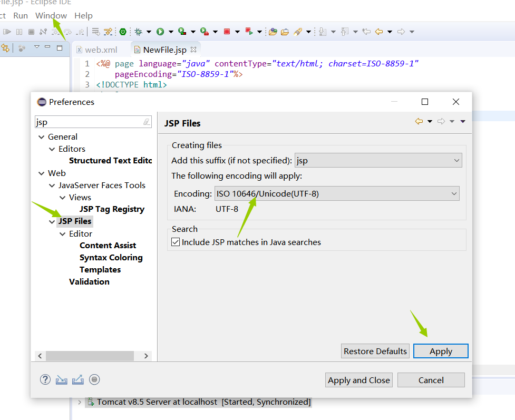Click the Coverage launch icon
This screenshot has width=515, height=420.
click(x=182, y=31)
